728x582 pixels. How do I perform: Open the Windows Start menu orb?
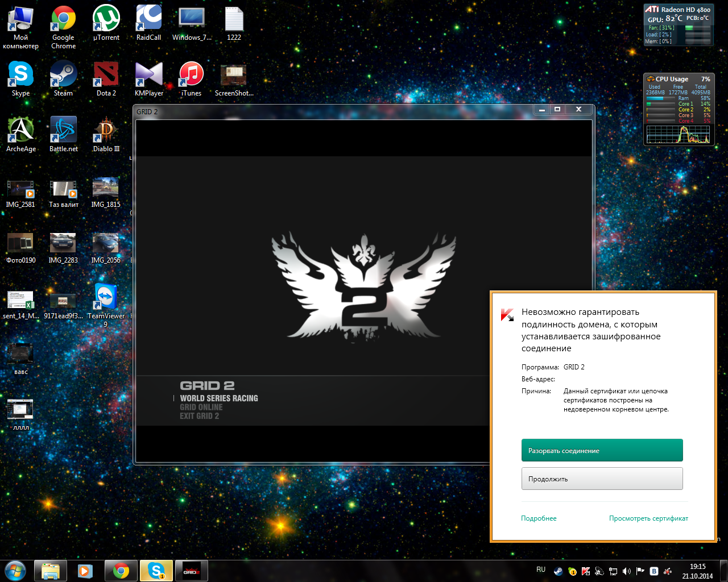tap(15, 571)
